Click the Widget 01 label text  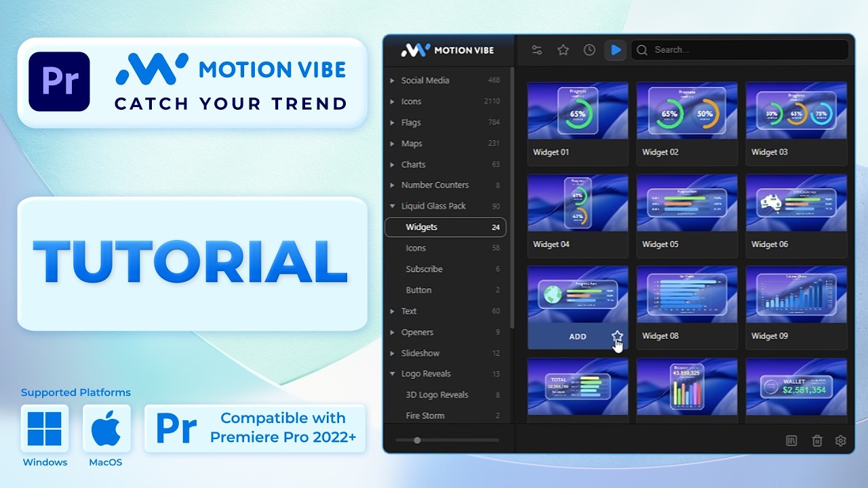pyautogui.click(x=551, y=152)
